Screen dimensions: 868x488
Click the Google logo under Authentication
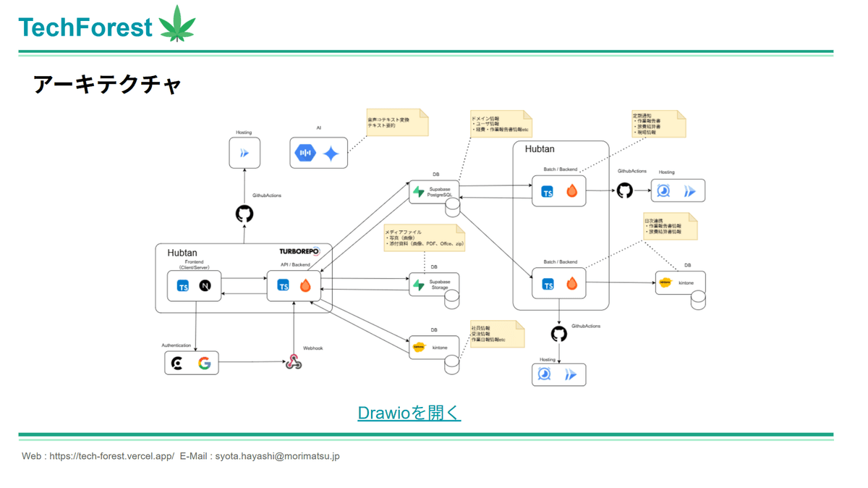(205, 363)
